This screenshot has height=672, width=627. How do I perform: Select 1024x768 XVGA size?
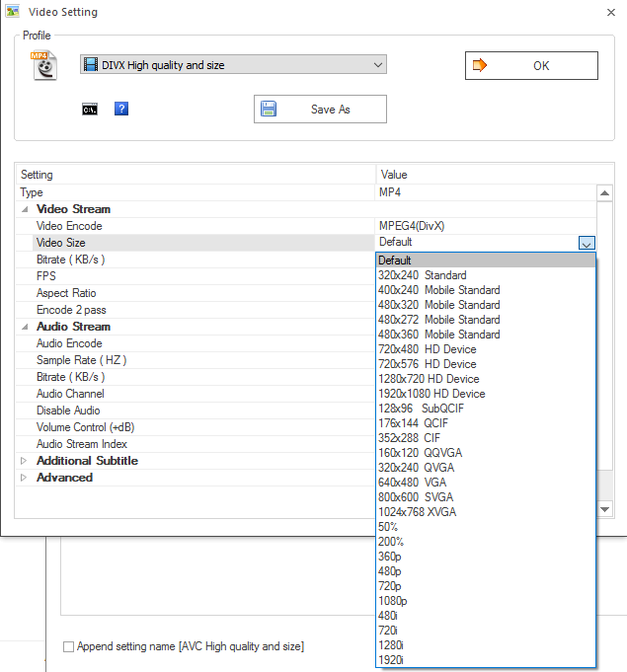point(486,512)
